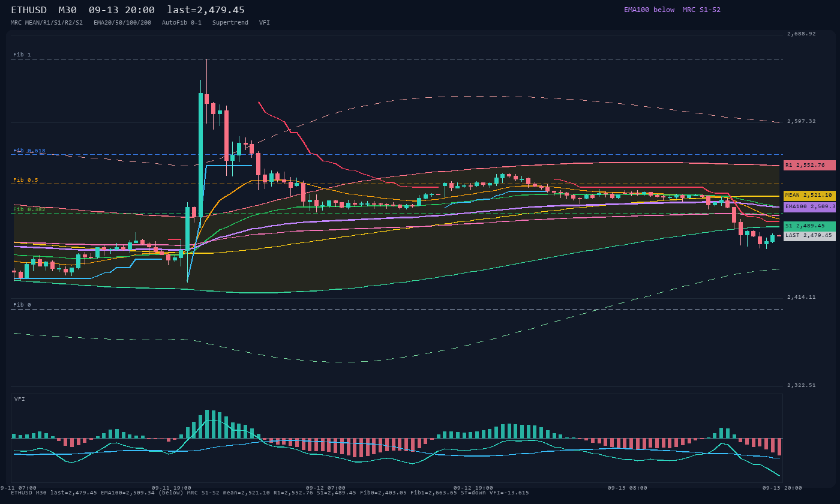Click the 09-13 20:00 time axis label

pos(782,488)
